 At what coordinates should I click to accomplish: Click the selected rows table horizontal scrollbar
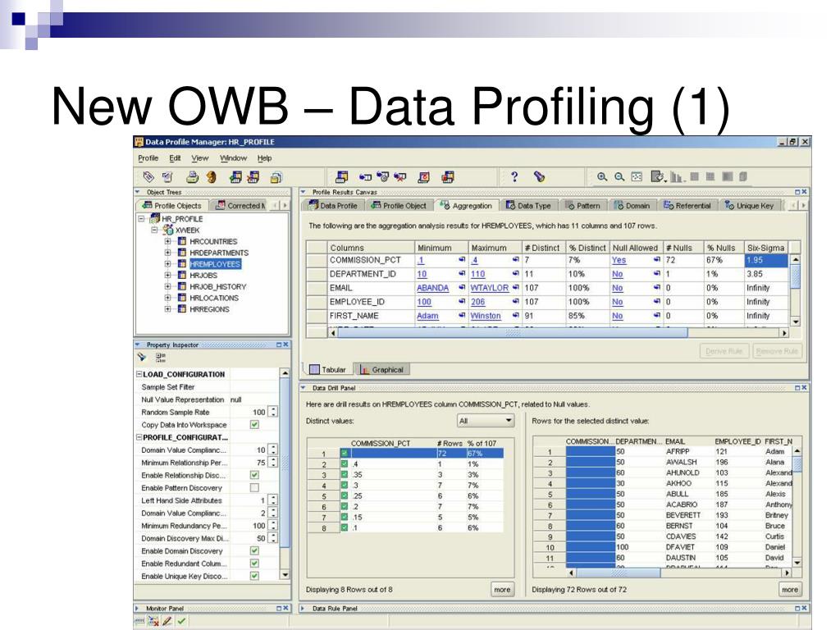pyautogui.click(x=678, y=573)
